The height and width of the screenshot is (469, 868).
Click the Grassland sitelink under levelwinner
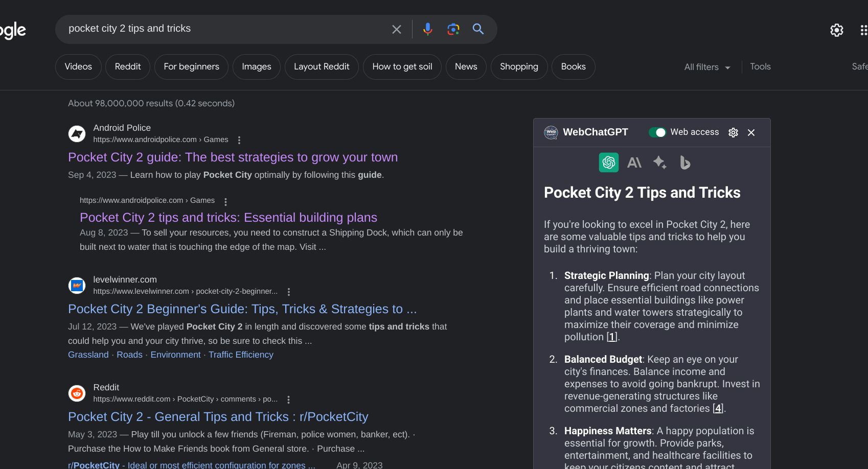pos(88,355)
